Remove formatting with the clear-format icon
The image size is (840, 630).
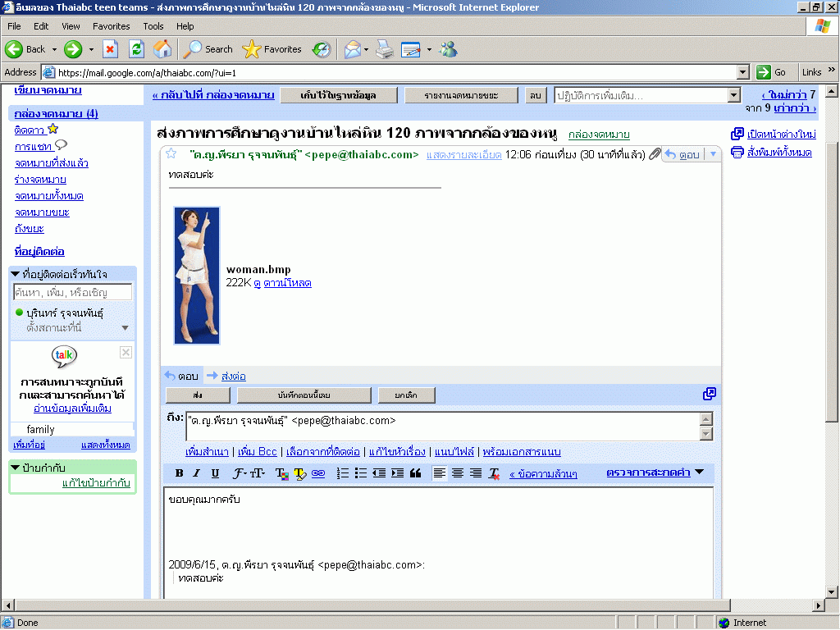click(494, 473)
